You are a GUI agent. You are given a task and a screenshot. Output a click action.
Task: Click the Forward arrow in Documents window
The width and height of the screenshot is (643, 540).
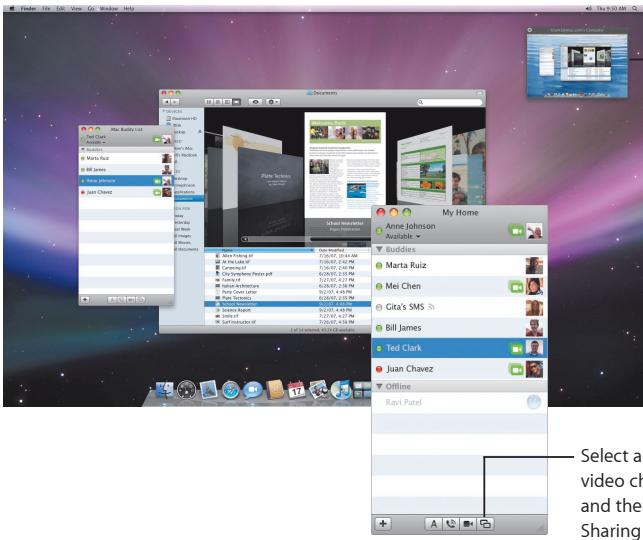175,102
